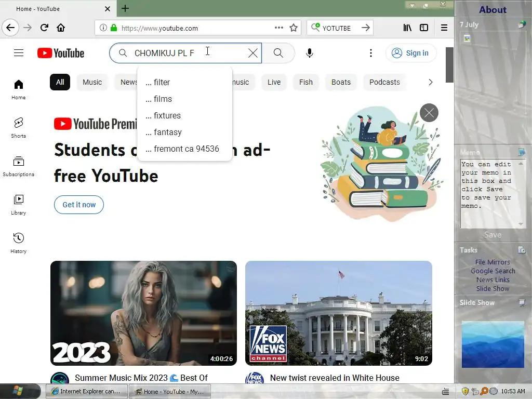Show site information icon in address bar
The image size is (532, 399).
pyautogui.click(x=103, y=28)
